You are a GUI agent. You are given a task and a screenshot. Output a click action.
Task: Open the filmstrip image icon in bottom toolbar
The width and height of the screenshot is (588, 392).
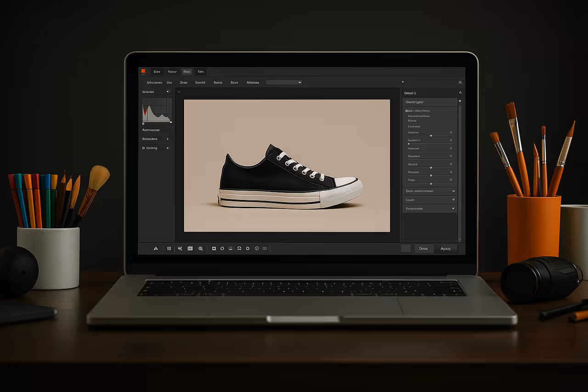coord(190,248)
